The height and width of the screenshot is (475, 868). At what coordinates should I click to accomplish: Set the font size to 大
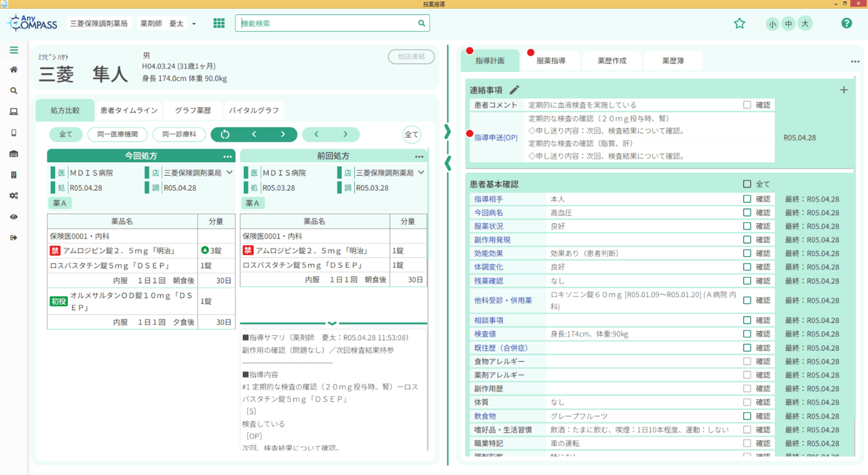[x=804, y=24]
